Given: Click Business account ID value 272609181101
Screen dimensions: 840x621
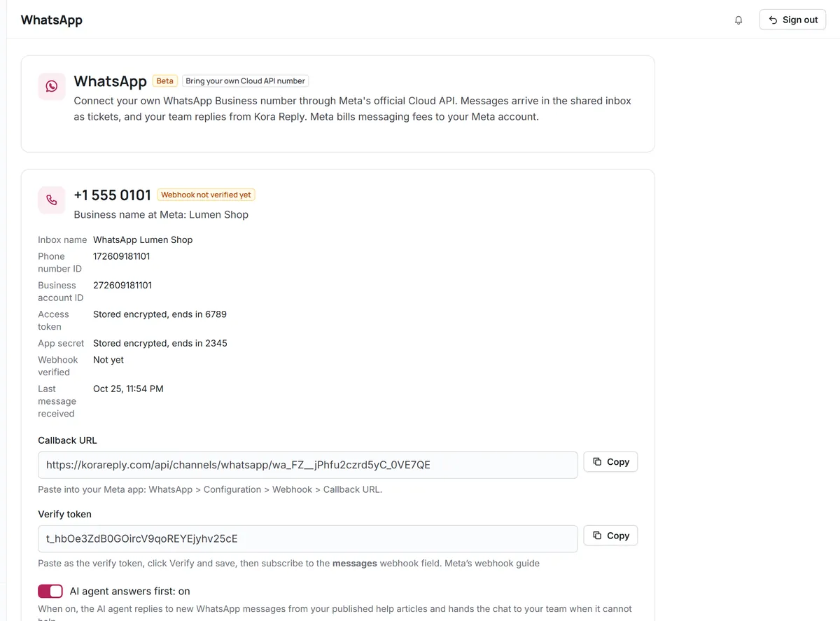Looking at the screenshot, I should [x=122, y=285].
